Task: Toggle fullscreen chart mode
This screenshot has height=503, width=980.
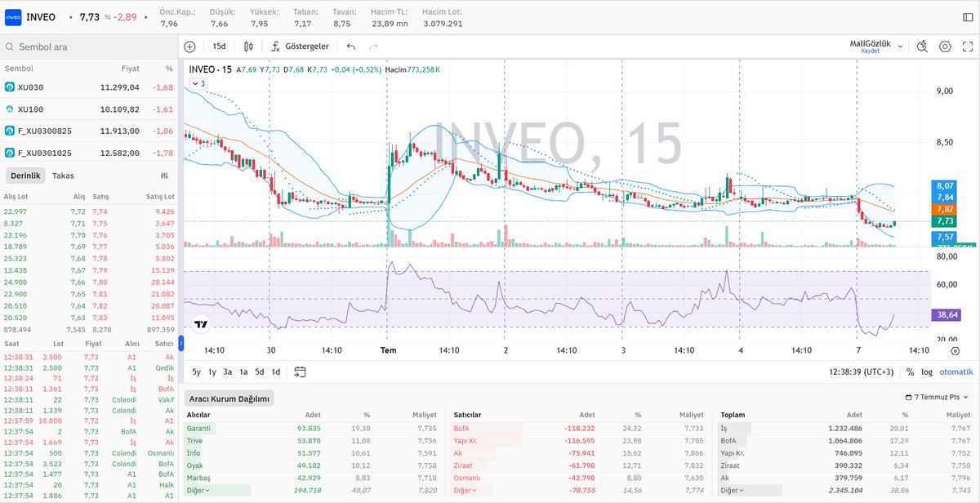Action: point(967,47)
